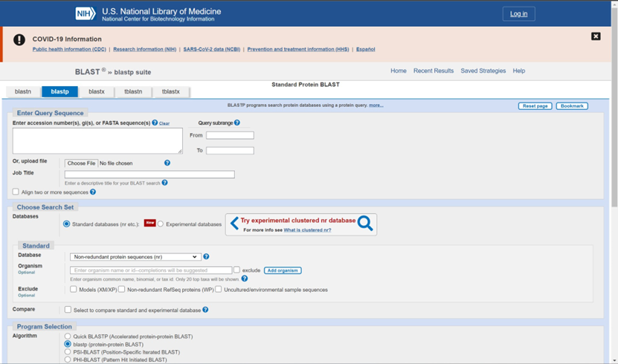Image resolution: width=618 pixels, height=364 pixels.
Task: Click Try experimental clustered nr database text
Action: coord(298,221)
